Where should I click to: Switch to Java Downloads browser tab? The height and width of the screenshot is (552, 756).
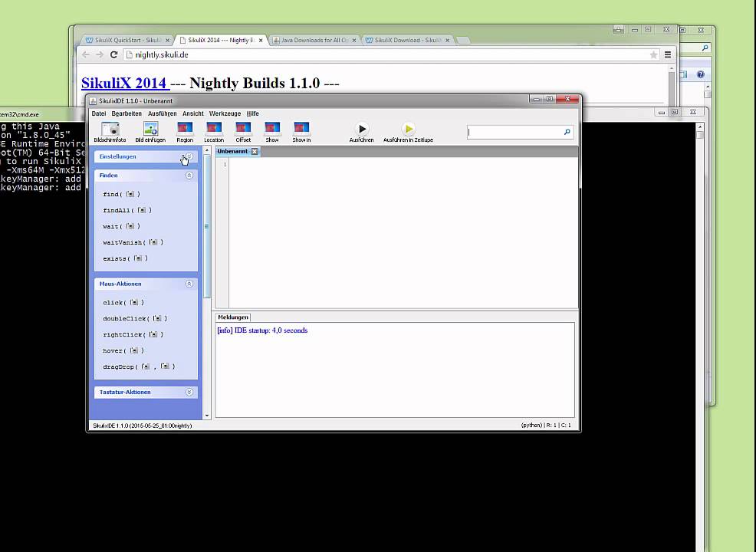click(314, 40)
